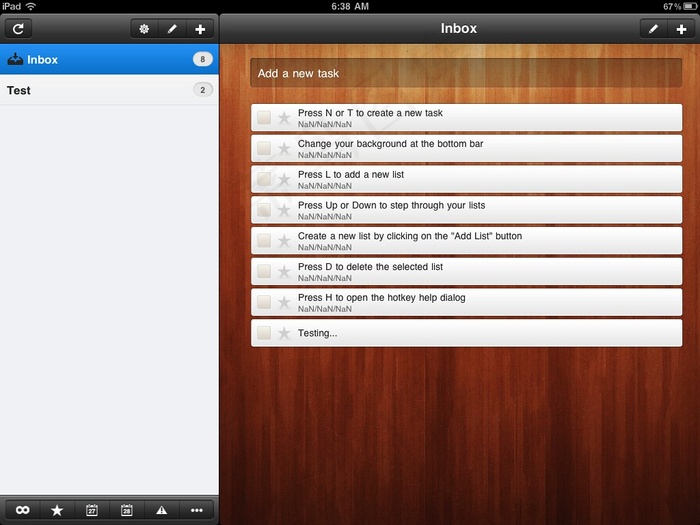Image resolution: width=700 pixels, height=525 pixels.
Task: Tap the Inbox header pencil edit icon
Action: 653,29
